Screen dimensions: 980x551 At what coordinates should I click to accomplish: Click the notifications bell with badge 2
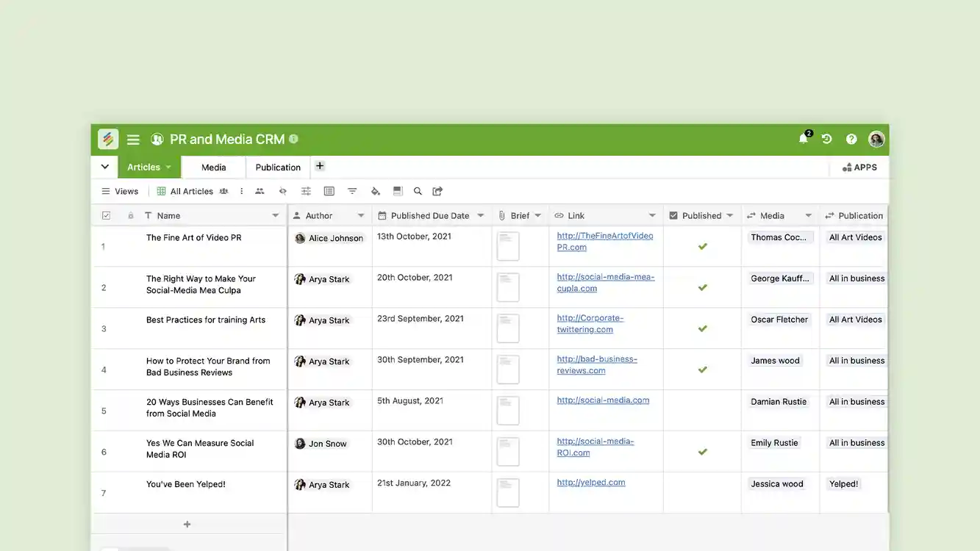click(802, 138)
